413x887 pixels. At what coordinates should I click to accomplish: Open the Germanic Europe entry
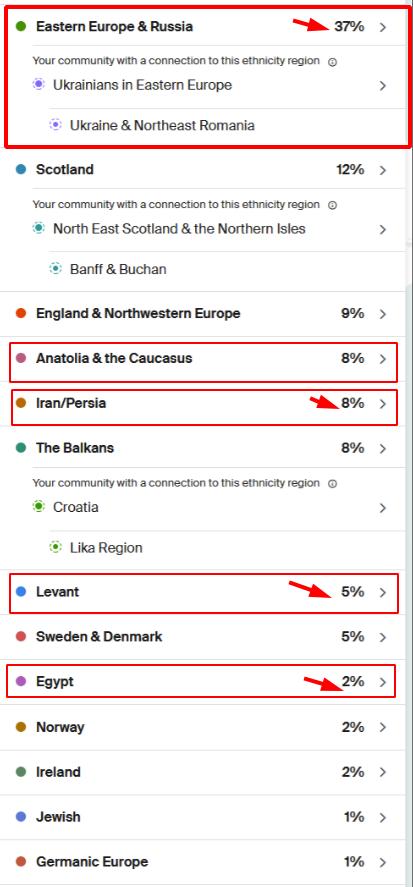(206, 862)
